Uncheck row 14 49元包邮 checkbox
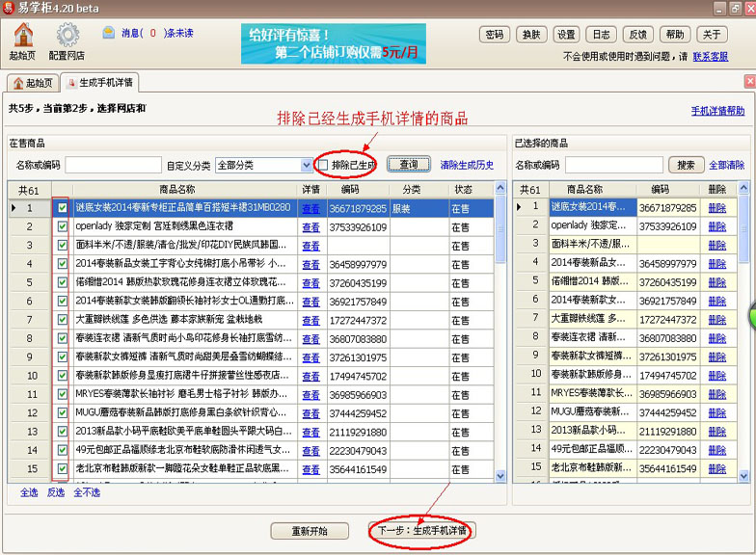756x555 pixels. 62,450
